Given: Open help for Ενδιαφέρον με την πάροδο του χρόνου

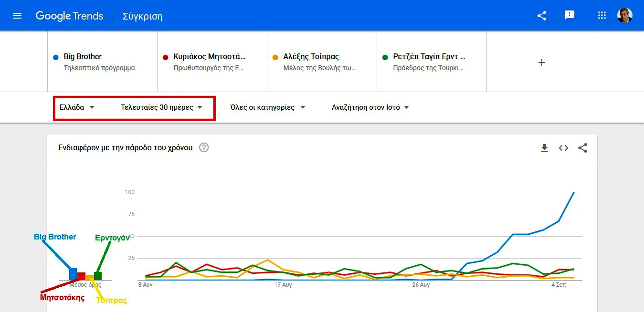Looking at the screenshot, I should click(x=204, y=147).
